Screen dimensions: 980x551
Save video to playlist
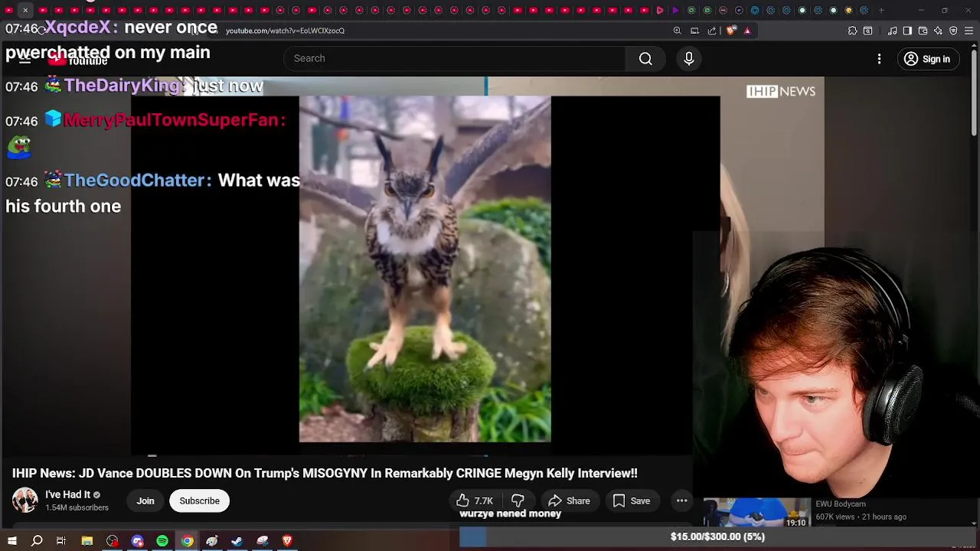[632, 501]
